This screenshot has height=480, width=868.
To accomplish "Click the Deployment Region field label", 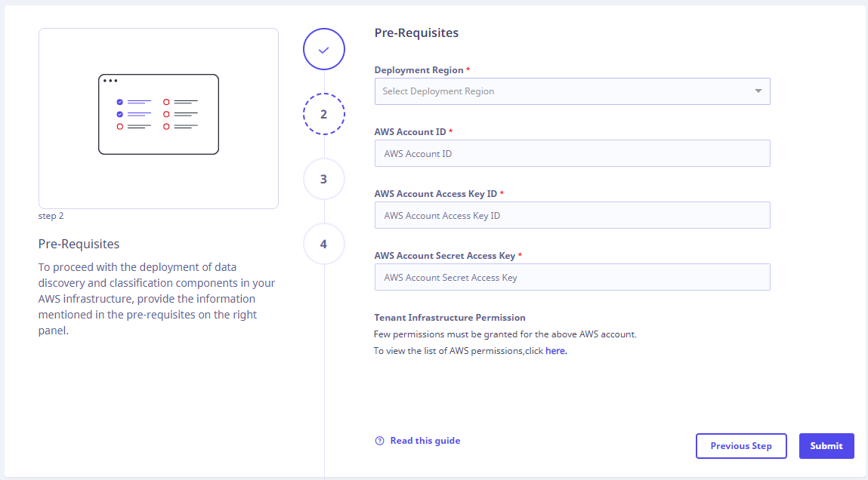I will click(x=419, y=70).
